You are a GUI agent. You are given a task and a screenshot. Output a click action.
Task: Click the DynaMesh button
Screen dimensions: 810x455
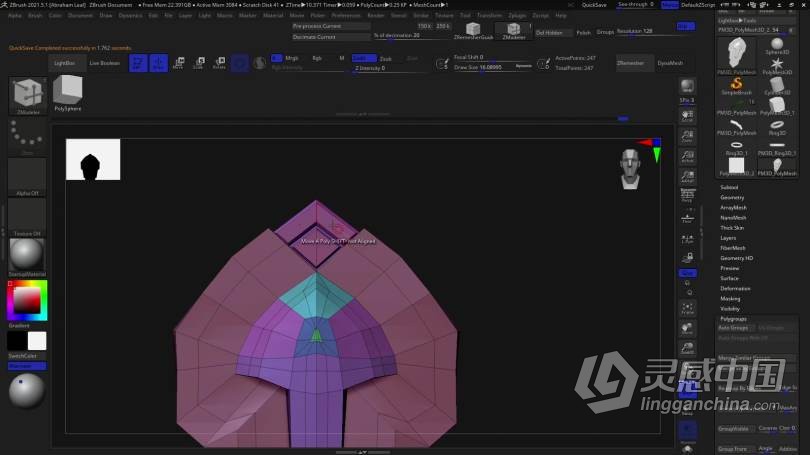pos(671,63)
